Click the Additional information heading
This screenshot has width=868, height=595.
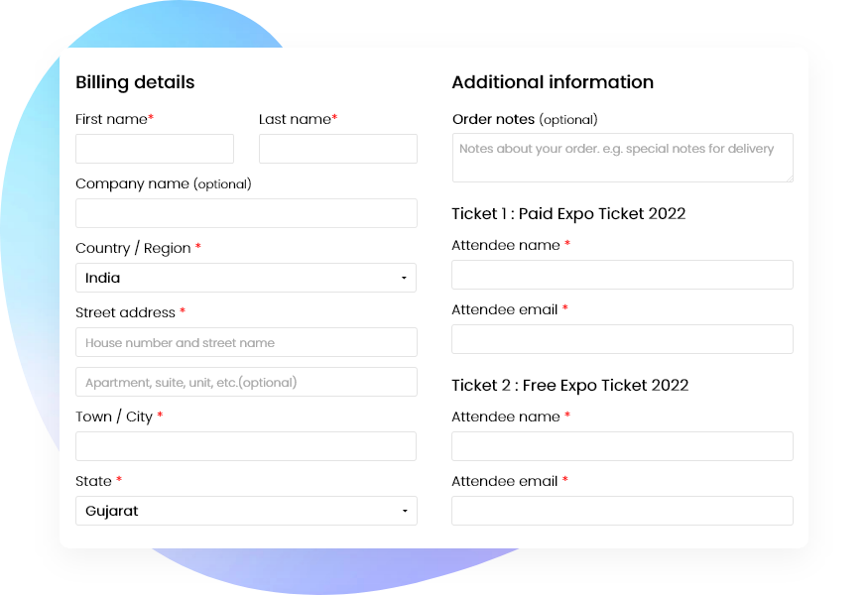click(553, 82)
